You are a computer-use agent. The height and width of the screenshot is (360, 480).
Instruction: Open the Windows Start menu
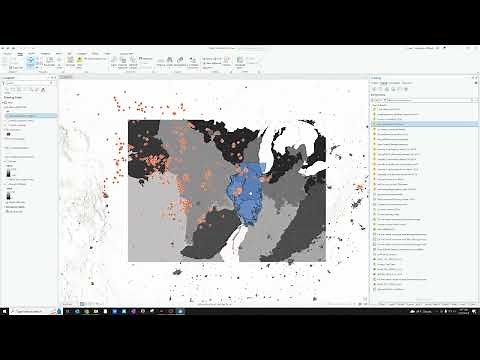[5, 311]
